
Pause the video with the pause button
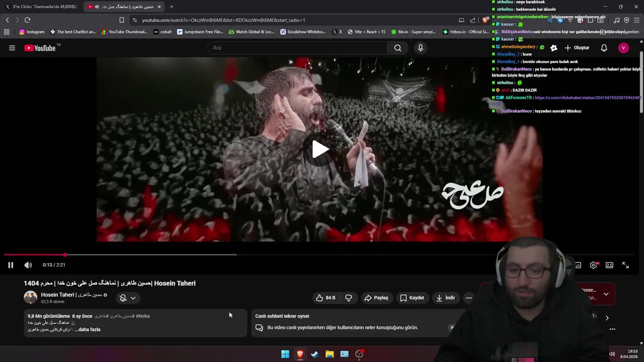point(11,265)
